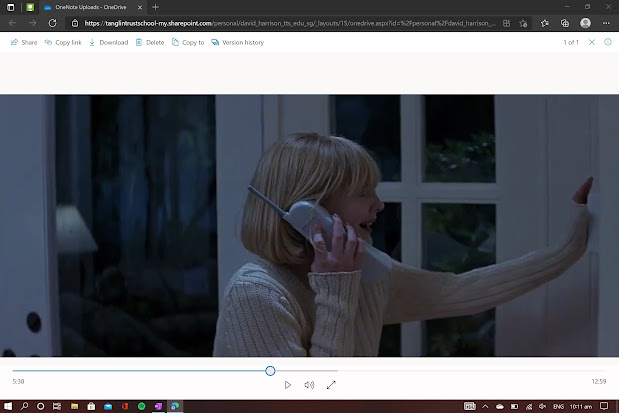The width and height of the screenshot is (619, 413).
Task: Open the browser profile menu
Action: coord(585,23)
